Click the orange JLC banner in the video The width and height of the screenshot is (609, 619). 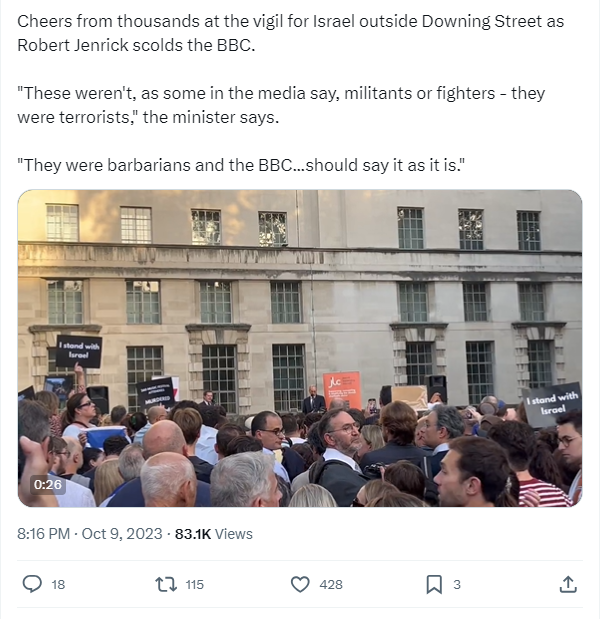[342, 388]
